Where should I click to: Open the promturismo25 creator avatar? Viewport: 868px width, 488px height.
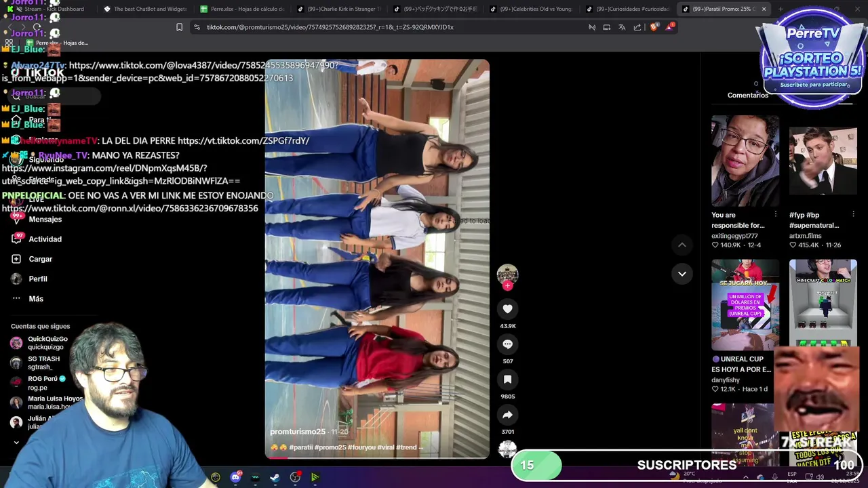(507, 273)
